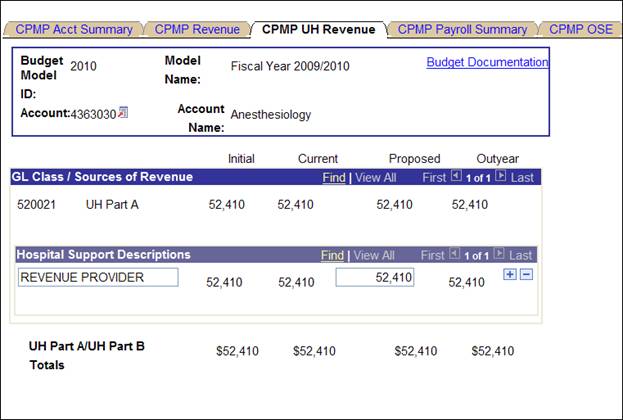
Task: Show next row in Hospital Support Descriptions
Action: (500, 255)
